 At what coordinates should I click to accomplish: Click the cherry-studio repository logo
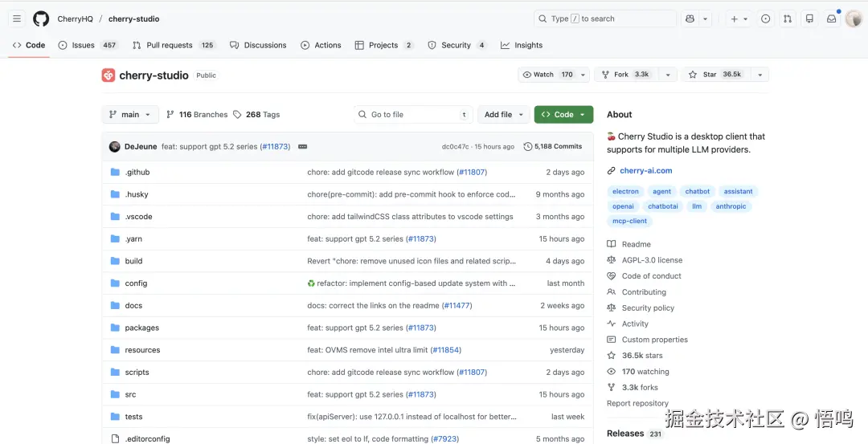(x=108, y=75)
